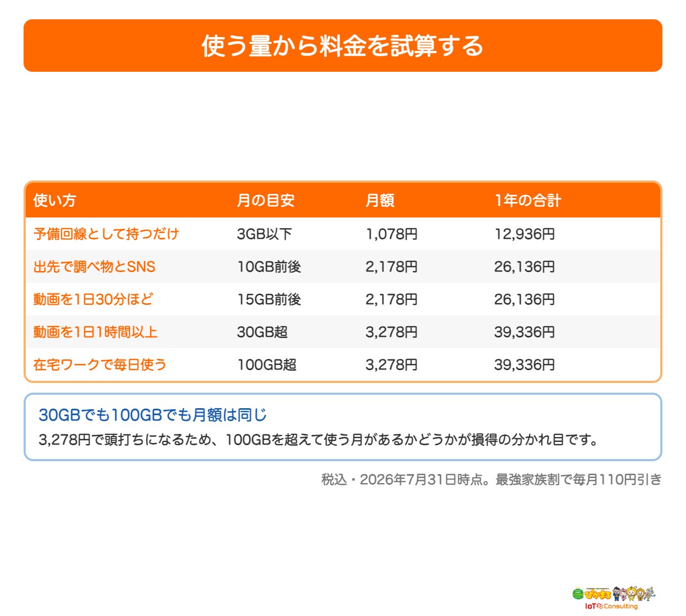Click '3,278円' in the 100GB超 row
The image size is (686, 616).
(391, 364)
